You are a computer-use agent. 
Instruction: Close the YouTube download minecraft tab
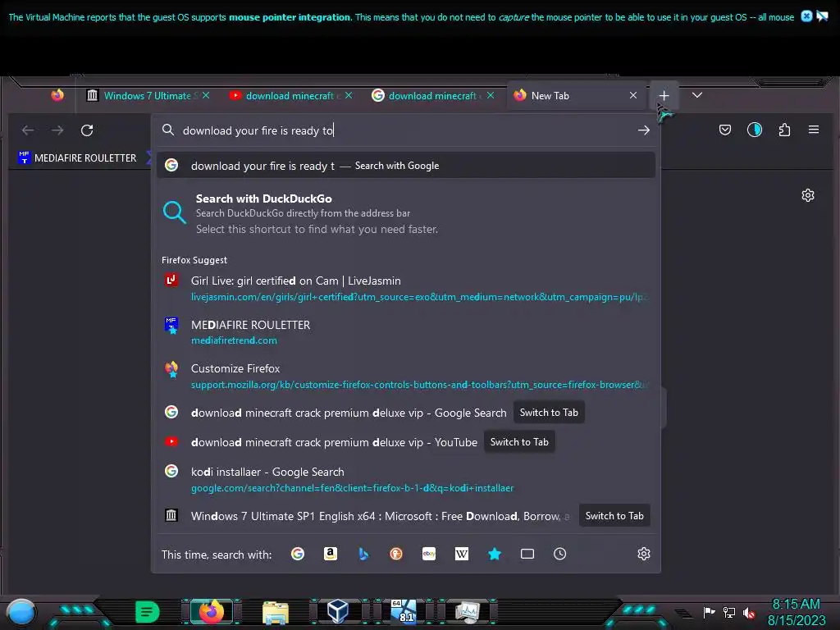349,95
